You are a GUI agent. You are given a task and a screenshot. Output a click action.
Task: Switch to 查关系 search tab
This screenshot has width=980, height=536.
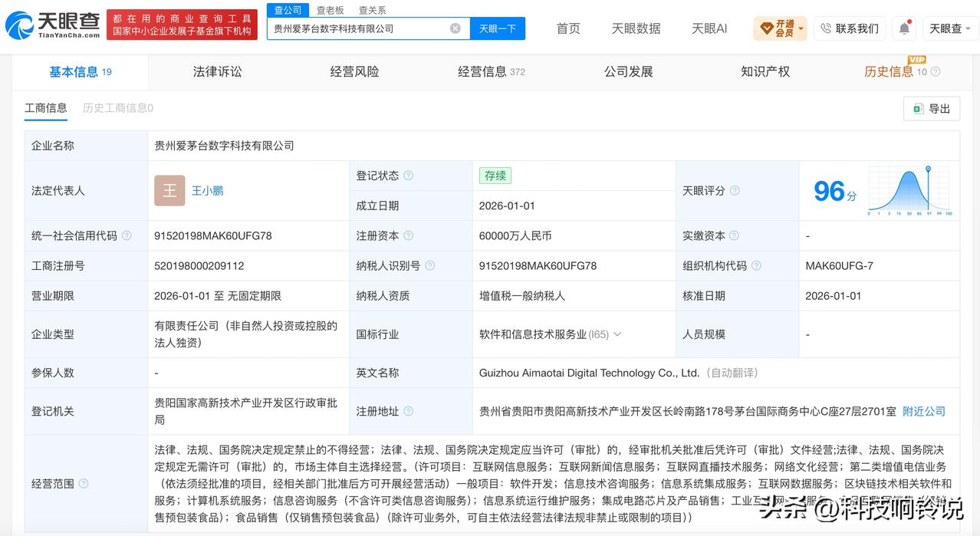[373, 10]
